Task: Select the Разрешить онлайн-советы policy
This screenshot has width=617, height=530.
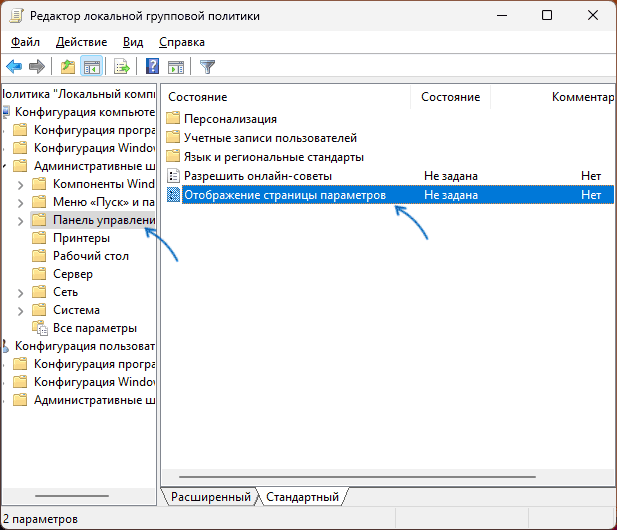Action: tap(258, 176)
